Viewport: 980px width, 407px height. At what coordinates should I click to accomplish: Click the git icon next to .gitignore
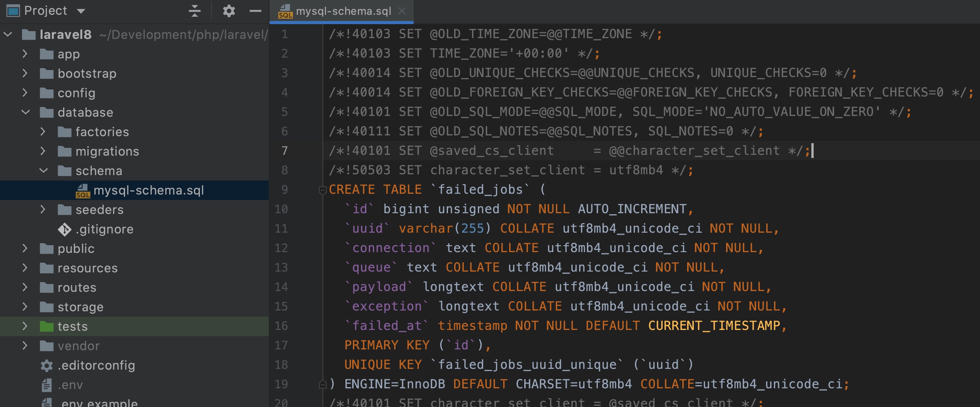click(65, 230)
